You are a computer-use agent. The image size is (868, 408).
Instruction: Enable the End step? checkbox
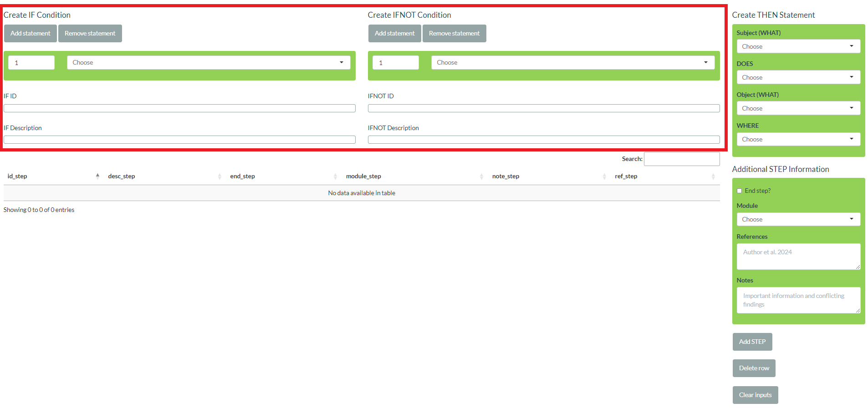point(740,191)
